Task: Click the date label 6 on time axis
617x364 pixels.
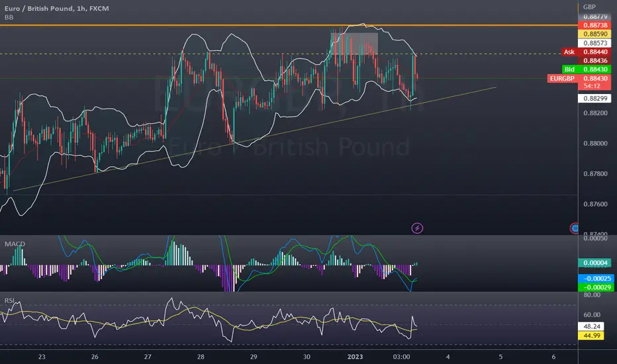Action: coord(553,357)
